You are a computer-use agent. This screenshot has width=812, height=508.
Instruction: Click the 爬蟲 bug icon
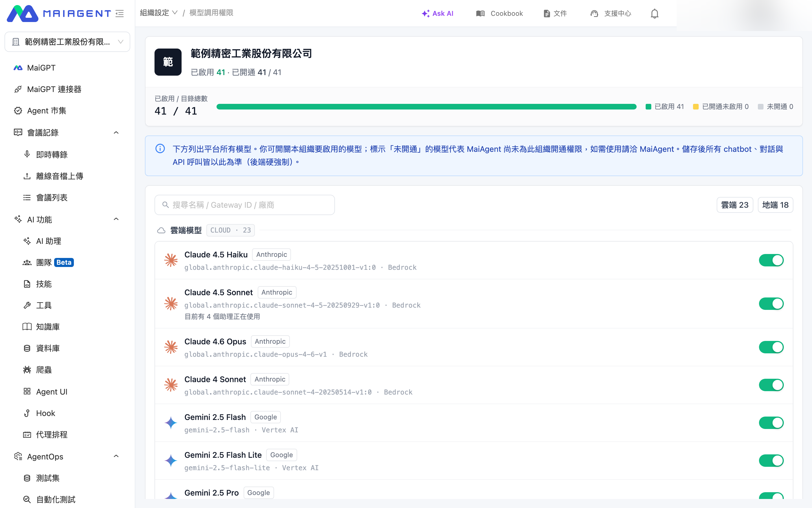(27, 370)
